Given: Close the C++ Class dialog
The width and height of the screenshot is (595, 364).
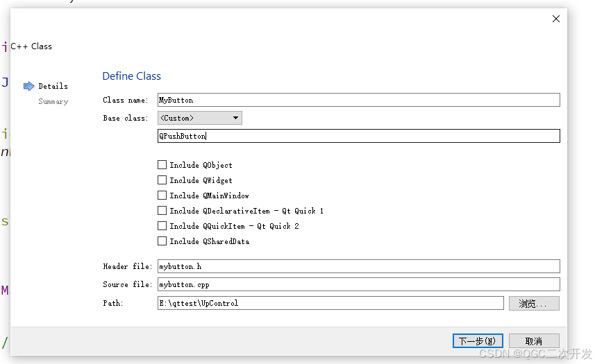Looking at the screenshot, I should click(555, 19).
